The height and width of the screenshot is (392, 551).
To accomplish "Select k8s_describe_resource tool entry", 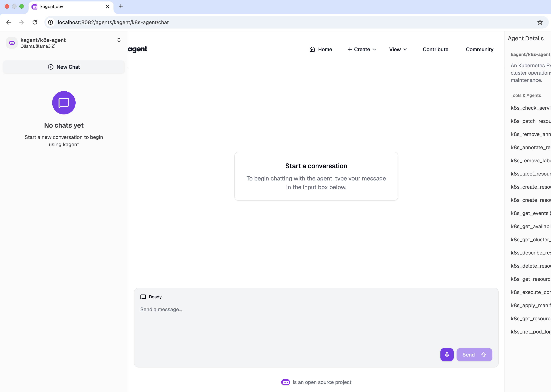I will coord(531,253).
